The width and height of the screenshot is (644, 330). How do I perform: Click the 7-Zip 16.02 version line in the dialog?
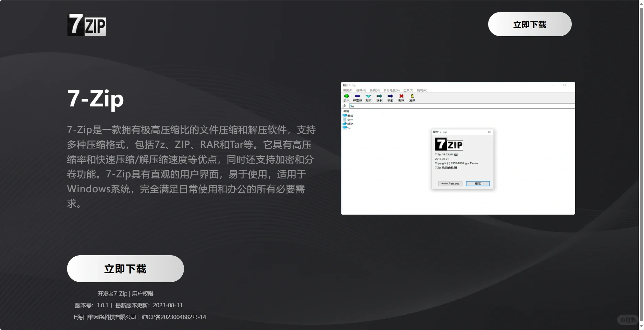pyautogui.click(x=447, y=155)
